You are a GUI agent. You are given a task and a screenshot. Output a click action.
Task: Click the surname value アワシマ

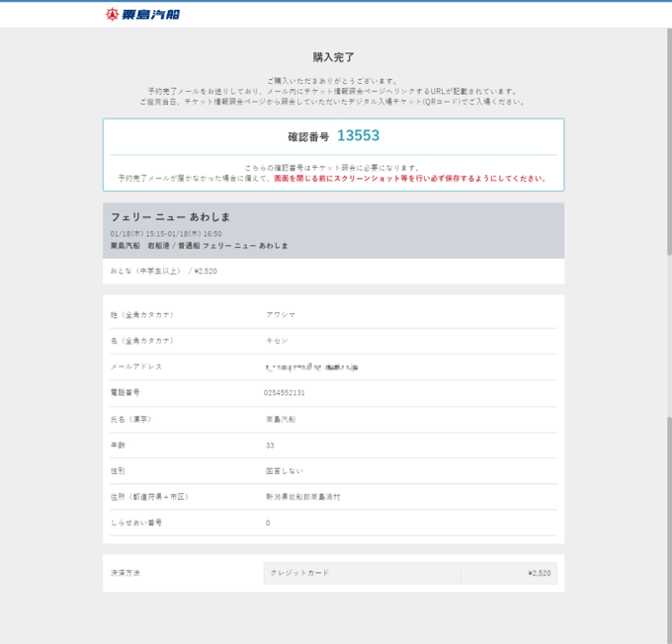point(281,315)
